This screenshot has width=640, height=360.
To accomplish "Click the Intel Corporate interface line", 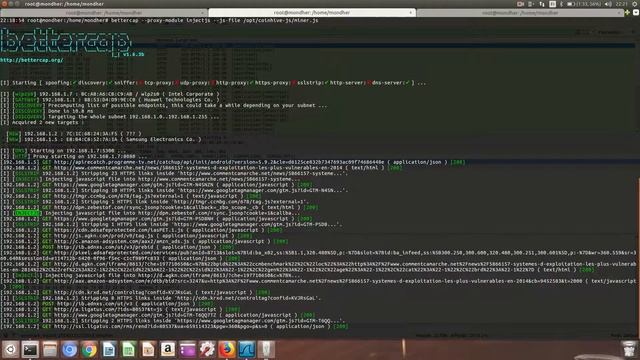I will [110, 93].
